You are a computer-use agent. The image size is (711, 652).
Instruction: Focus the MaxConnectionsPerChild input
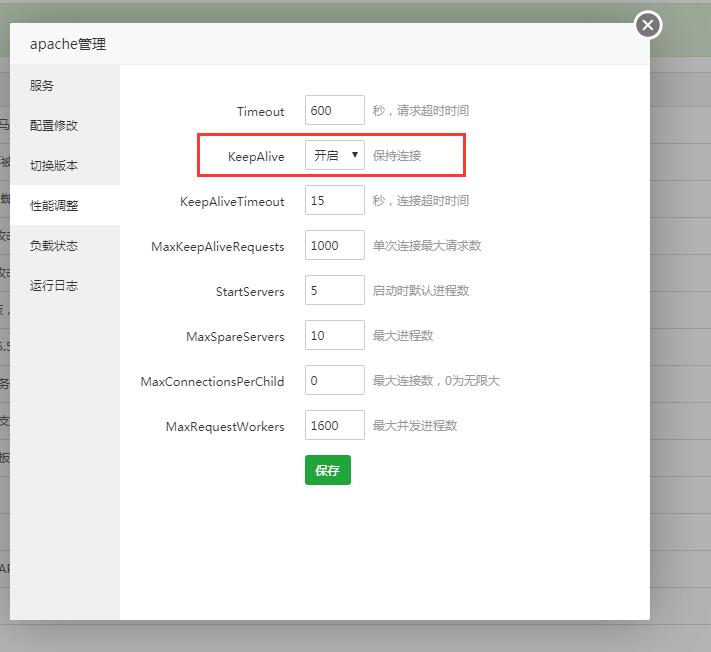coord(335,380)
